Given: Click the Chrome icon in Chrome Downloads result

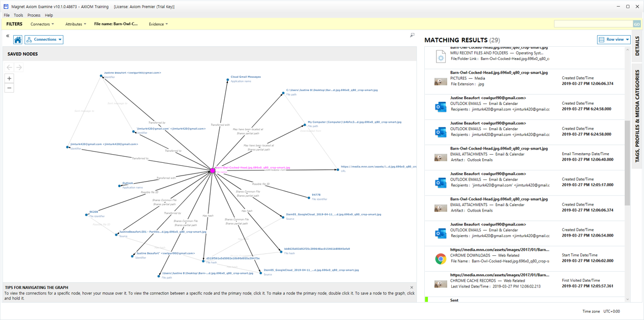Looking at the screenshot, I should coord(441,259).
